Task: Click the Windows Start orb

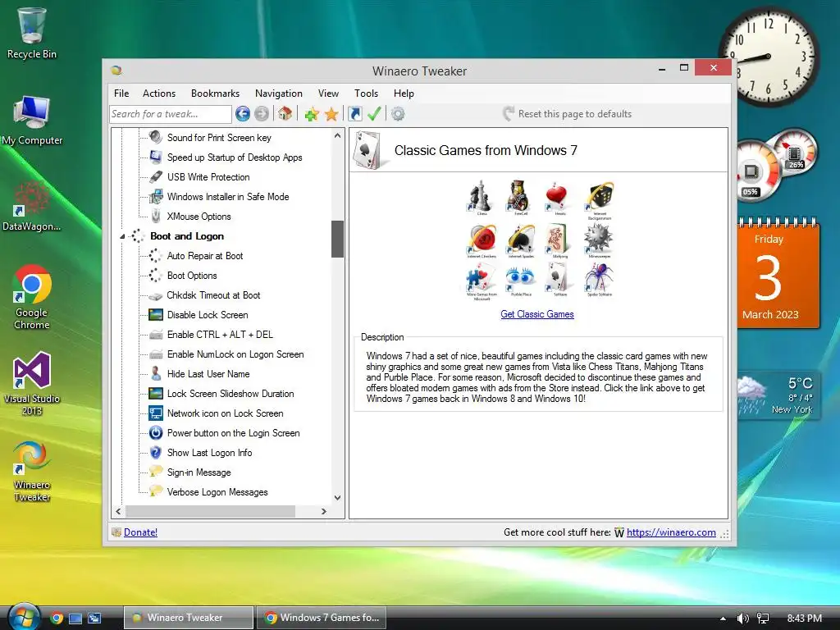Action: tap(24, 617)
